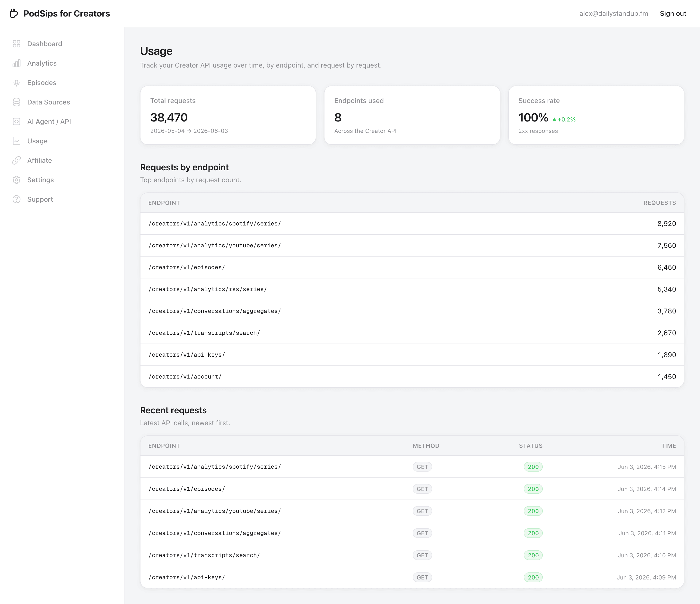This screenshot has width=700, height=604.
Task: Click the Usage line chart icon
Action: (17, 141)
